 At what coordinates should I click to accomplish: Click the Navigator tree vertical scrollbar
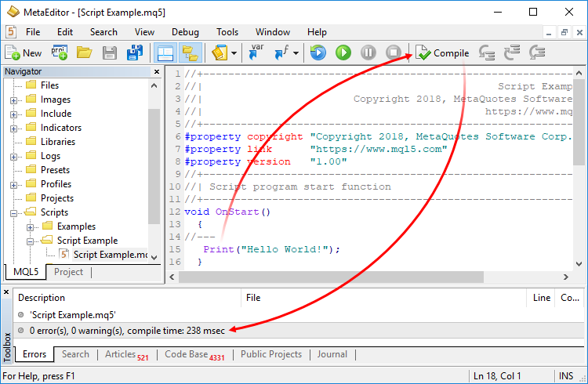(x=154, y=166)
